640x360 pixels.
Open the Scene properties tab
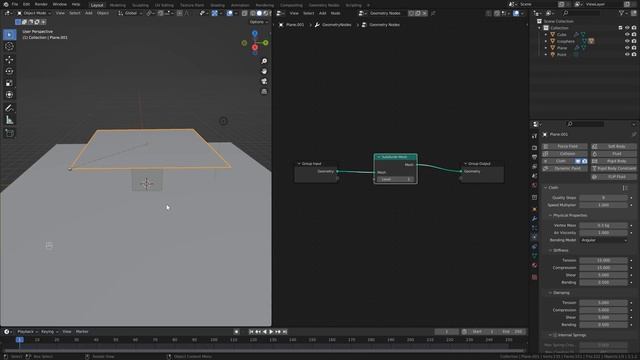535,176
